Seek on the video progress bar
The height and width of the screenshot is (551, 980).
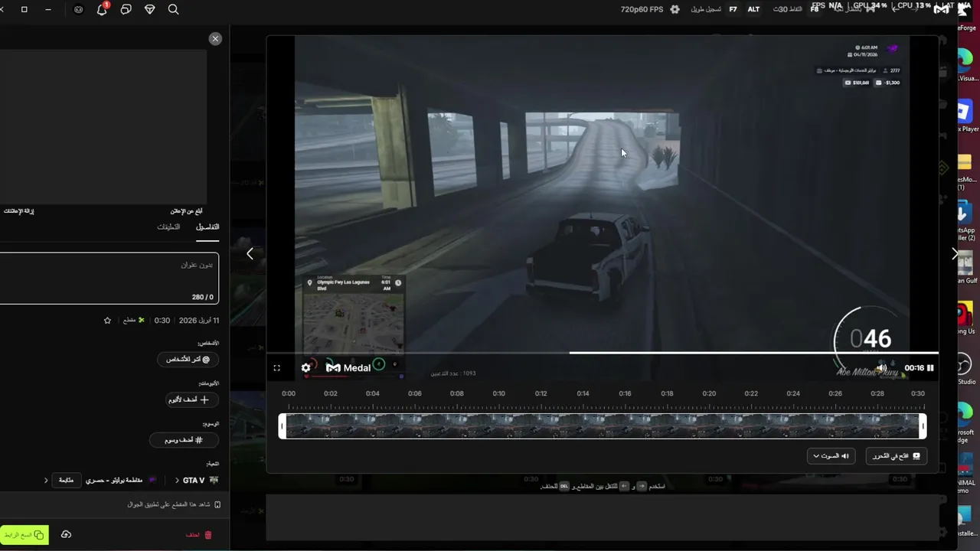click(602, 353)
